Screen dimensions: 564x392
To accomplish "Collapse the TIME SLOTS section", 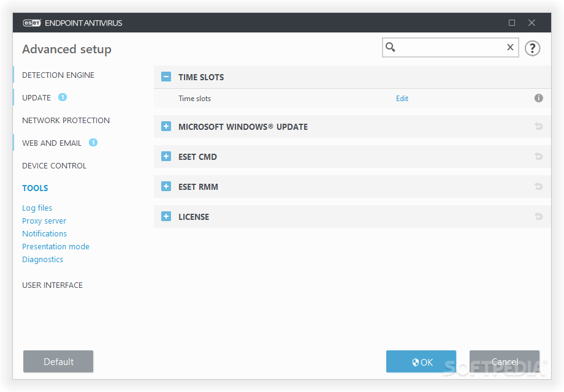I will (166, 77).
